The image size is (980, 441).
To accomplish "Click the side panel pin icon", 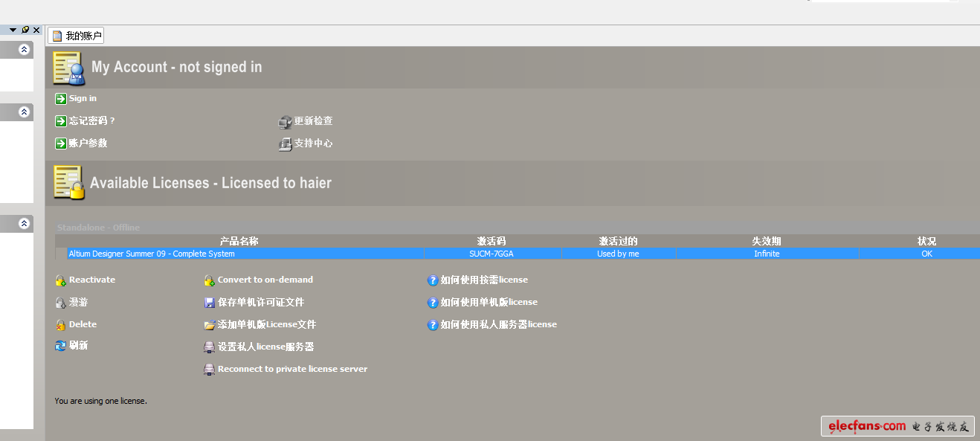I will pyautogui.click(x=25, y=30).
